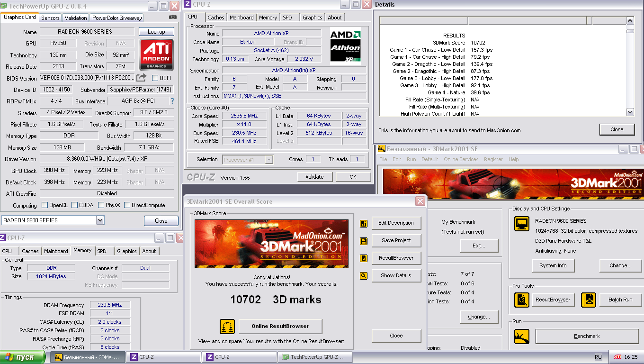The image size is (644, 364).
Task: Switch to the Validation tab in GPU-Z
Action: point(76,18)
